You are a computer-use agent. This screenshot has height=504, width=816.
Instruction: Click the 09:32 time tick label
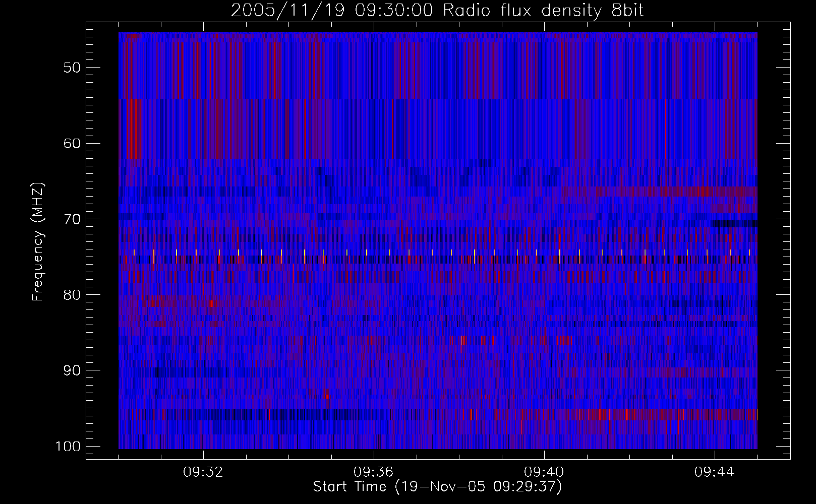coord(203,472)
